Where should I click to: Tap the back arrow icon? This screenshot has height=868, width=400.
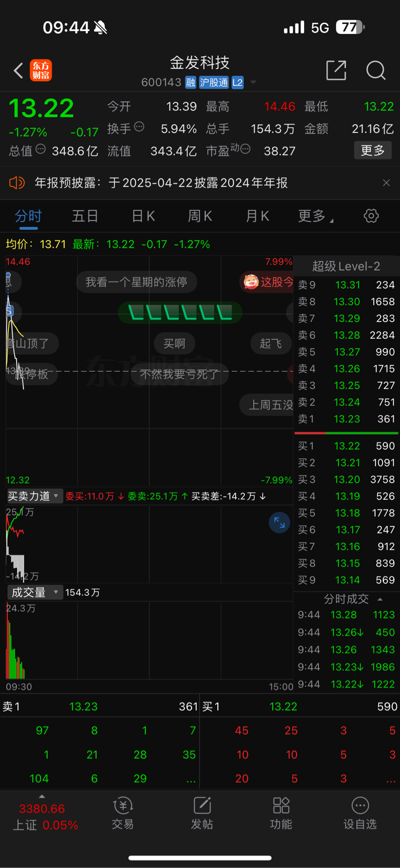tap(18, 70)
